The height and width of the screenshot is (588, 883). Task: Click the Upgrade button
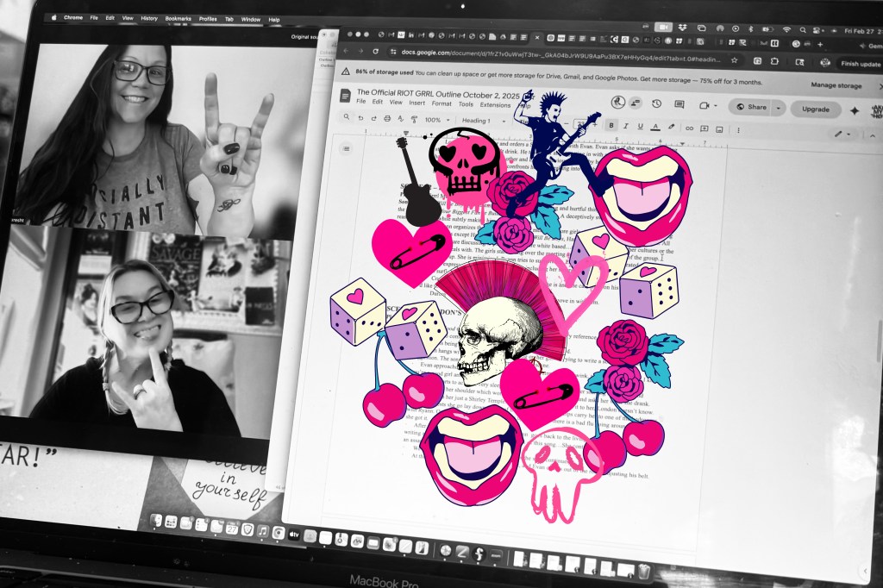pos(816,109)
